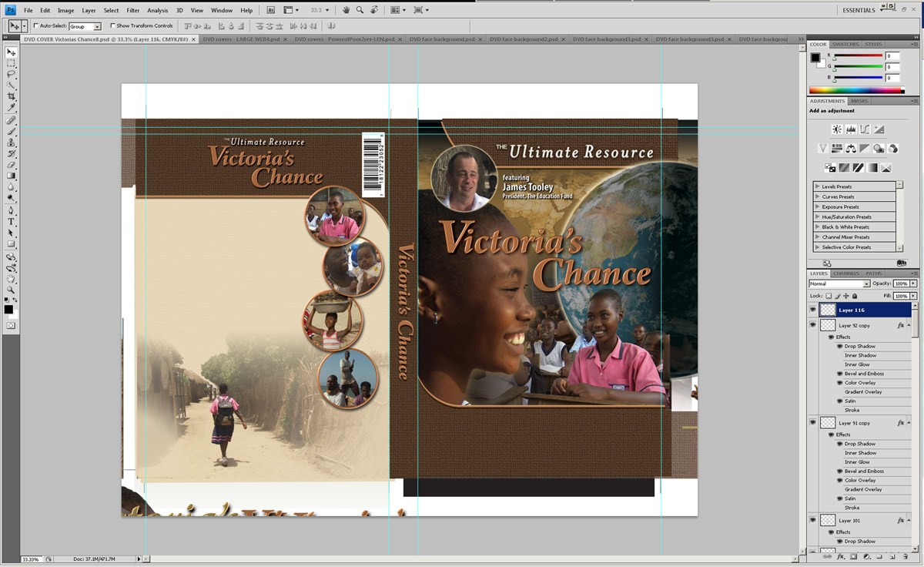Toggle Bevel and Emboss on Layer 91 copy

(x=839, y=471)
